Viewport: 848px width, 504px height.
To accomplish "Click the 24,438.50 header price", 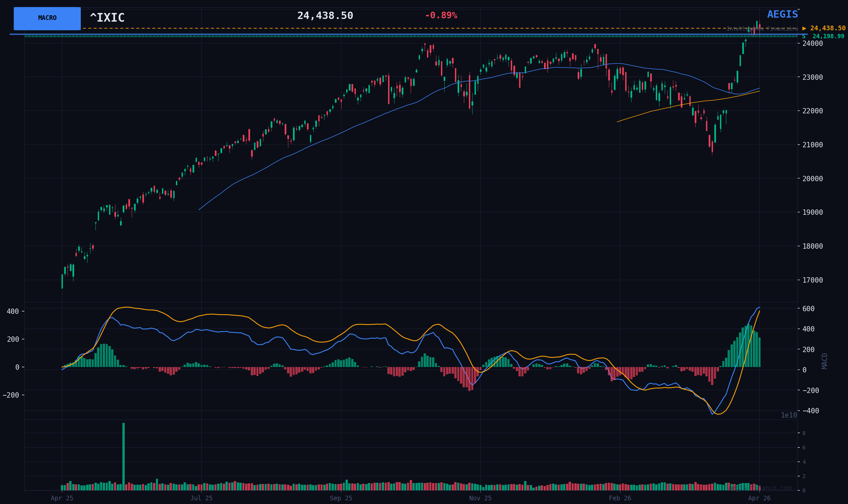I will click(325, 16).
